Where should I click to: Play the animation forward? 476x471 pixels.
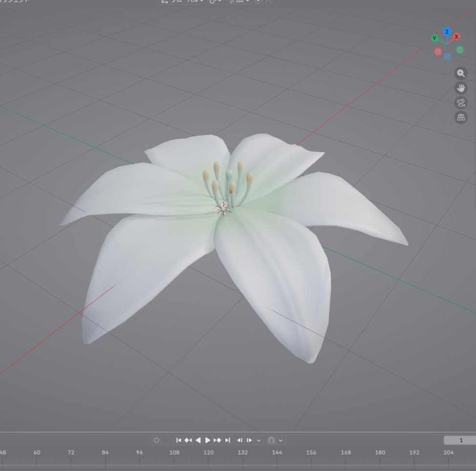(208, 440)
